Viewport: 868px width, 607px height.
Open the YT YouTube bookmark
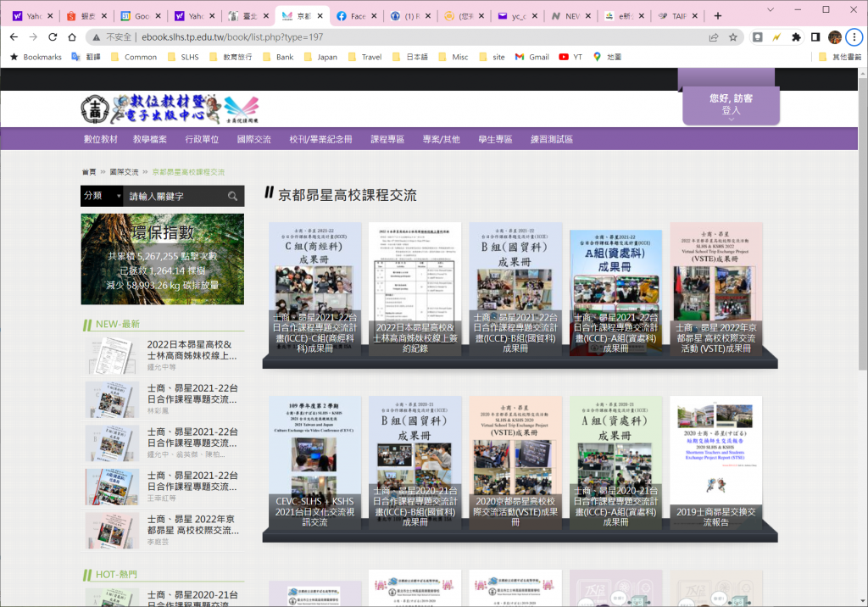click(x=570, y=57)
